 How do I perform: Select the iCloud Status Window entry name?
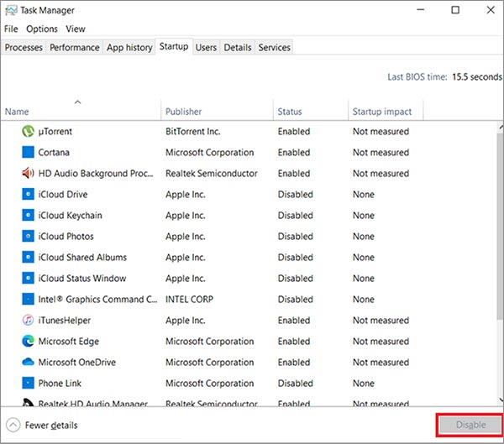point(82,278)
